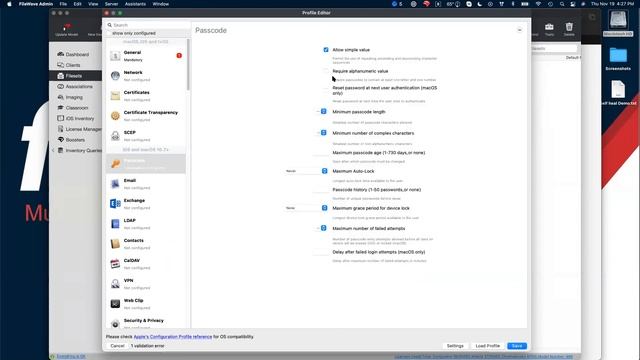640x360 pixels.
Task: Open the View menu
Action: 93,4
